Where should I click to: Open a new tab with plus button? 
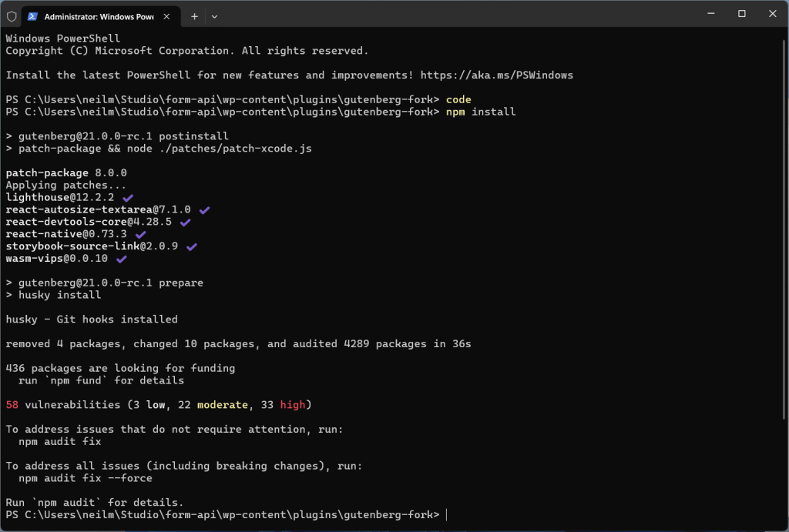tap(194, 16)
